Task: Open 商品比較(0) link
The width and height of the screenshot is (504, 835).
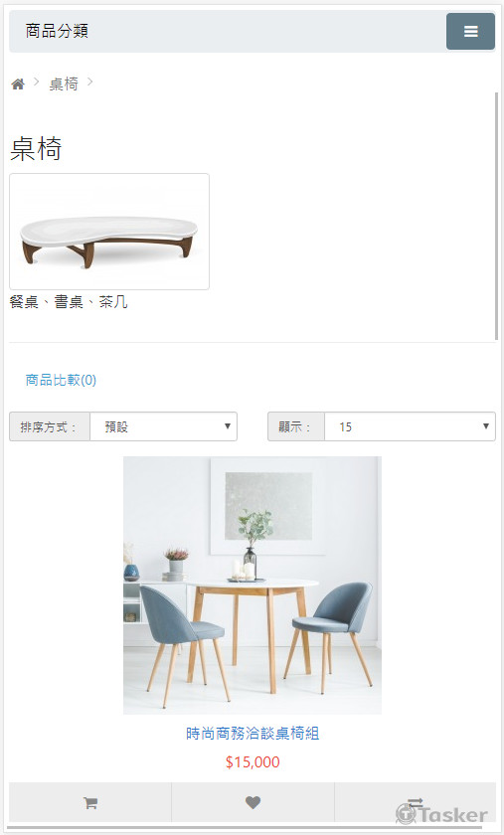Action: pos(61,380)
